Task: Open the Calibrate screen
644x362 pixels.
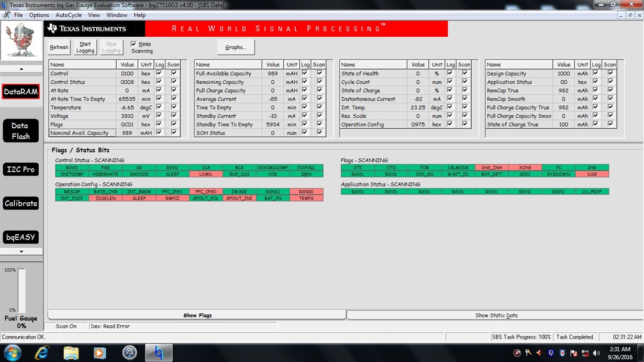Action: (x=21, y=203)
